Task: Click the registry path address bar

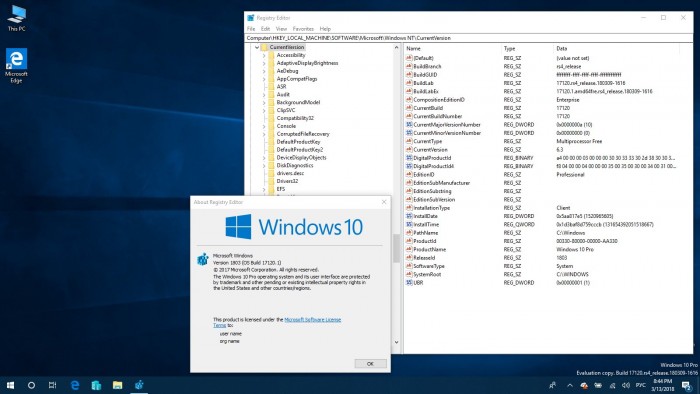Action: (469, 38)
